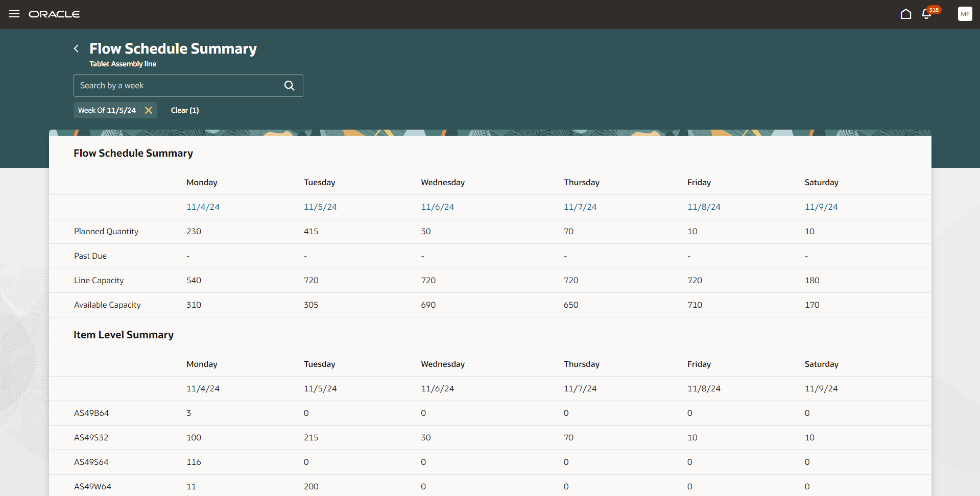Click the Item Level Summary section heading
The height and width of the screenshot is (496, 980).
123,335
